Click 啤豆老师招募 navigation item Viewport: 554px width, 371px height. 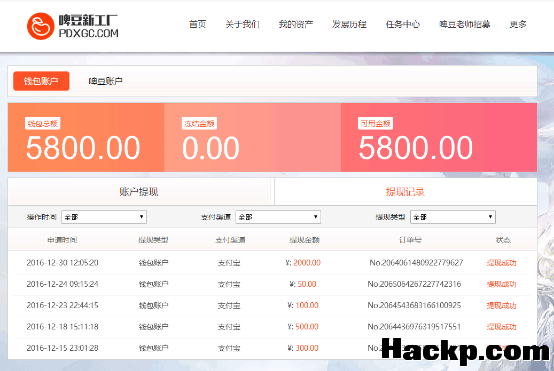click(465, 24)
